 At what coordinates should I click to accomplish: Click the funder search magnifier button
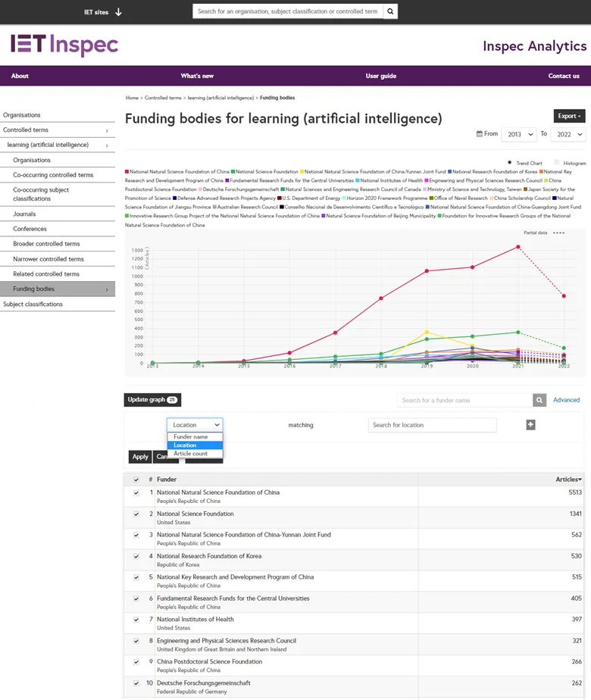[539, 400]
